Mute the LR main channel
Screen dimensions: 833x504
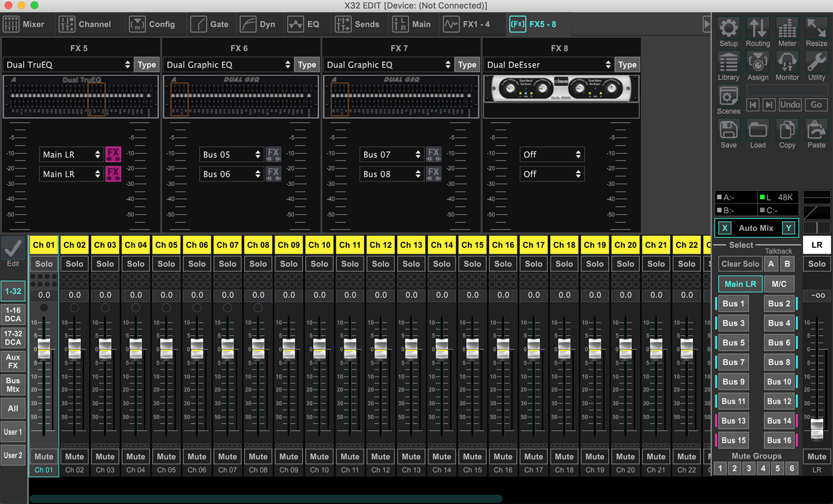817,456
